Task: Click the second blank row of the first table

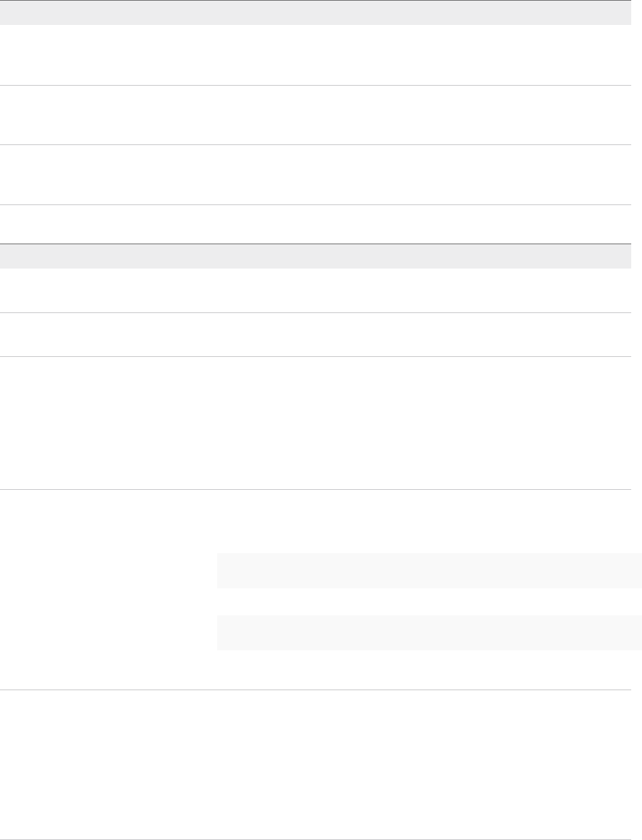Action: [x=316, y=115]
